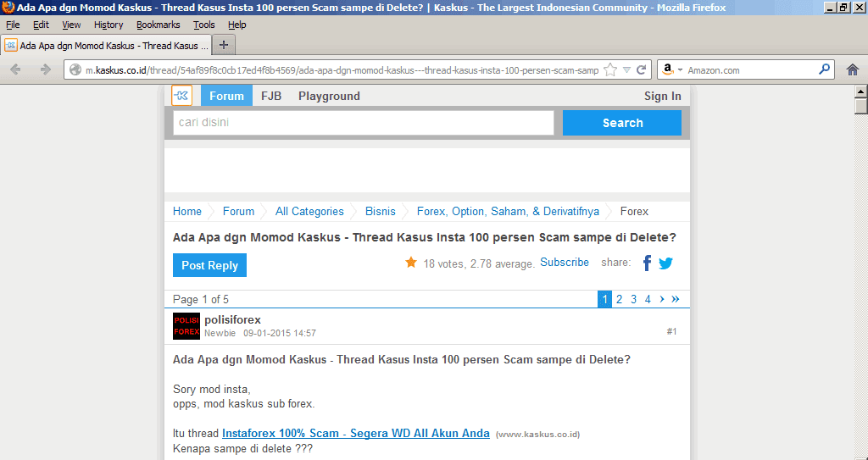Click into the browser URL address bar

point(342,70)
